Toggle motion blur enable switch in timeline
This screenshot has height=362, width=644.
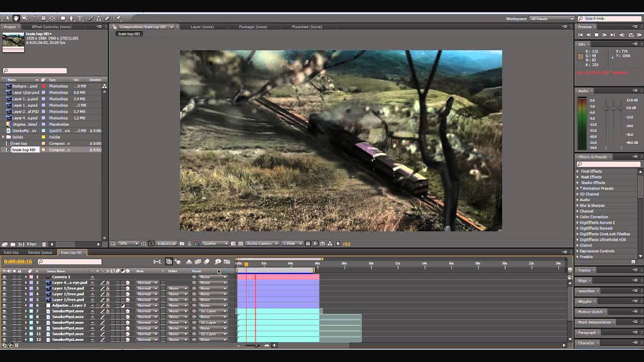click(x=206, y=261)
